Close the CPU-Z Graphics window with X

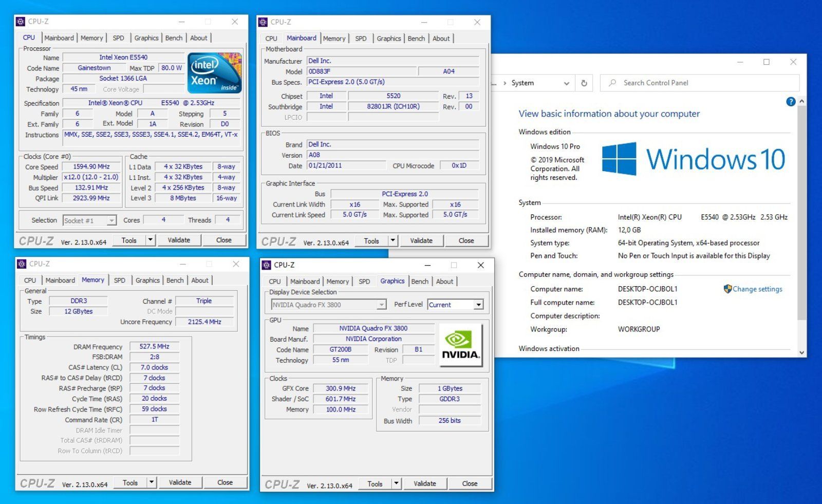(481, 265)
